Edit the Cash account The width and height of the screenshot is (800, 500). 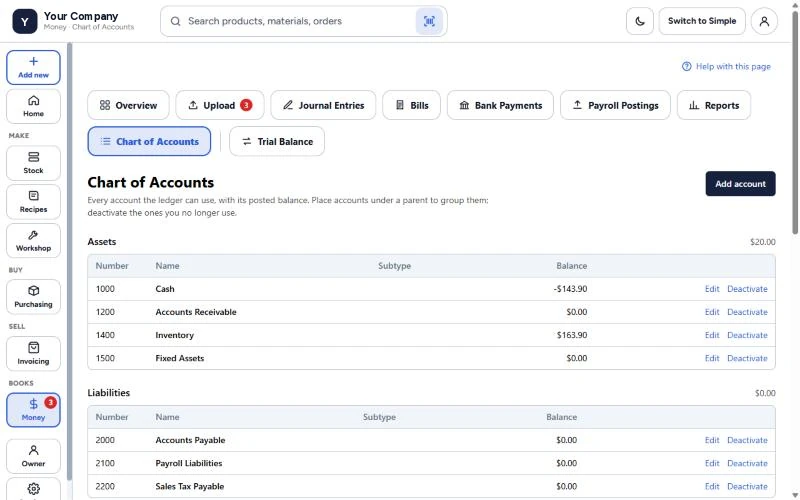click(x=712, y=289)
